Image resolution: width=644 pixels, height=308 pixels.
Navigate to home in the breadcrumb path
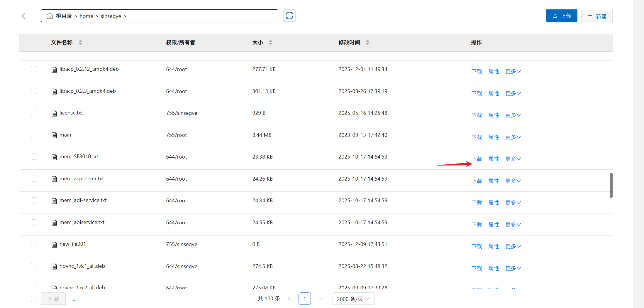86,16
